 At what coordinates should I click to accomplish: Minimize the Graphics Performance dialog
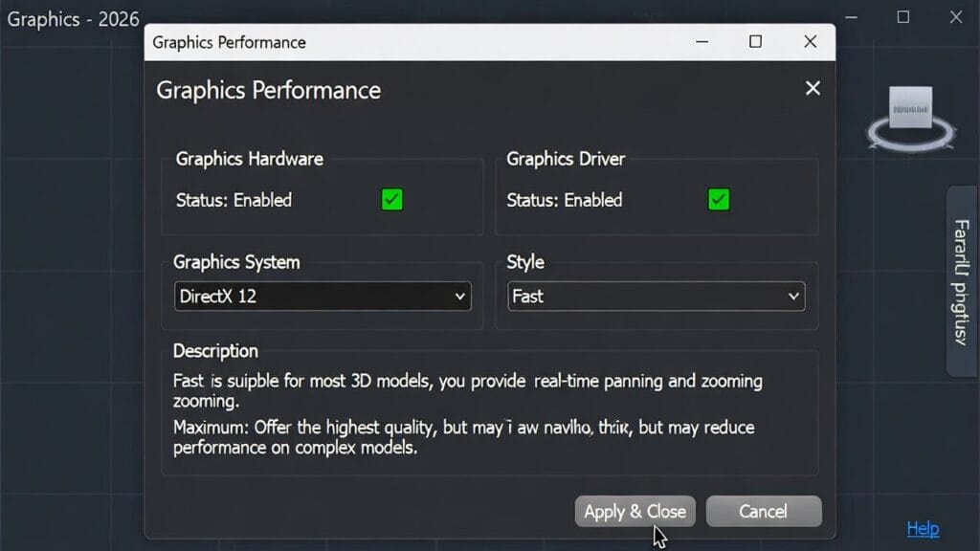[702, 42]
